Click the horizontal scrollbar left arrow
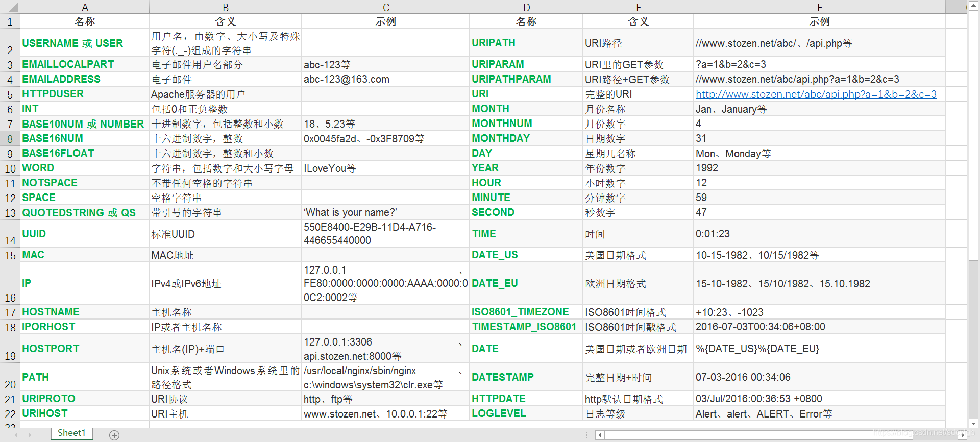980x442 pixels. pos(600,435)
